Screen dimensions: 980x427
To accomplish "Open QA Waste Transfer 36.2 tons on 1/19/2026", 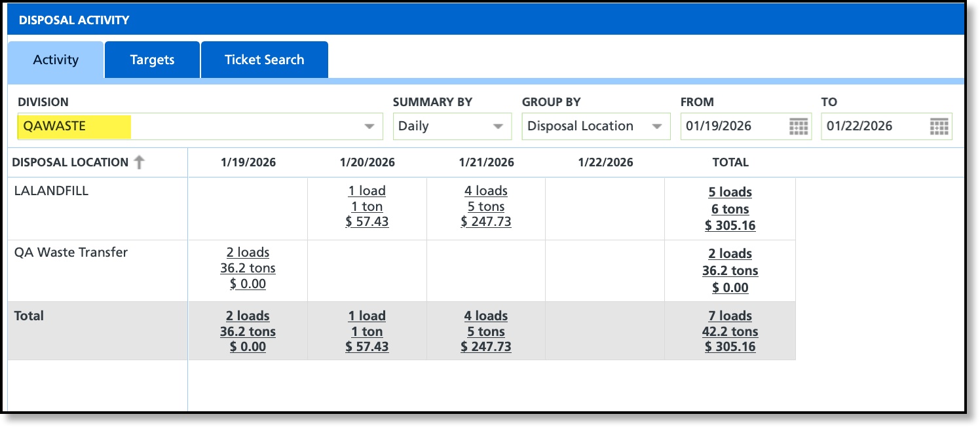I will point(248,269).
